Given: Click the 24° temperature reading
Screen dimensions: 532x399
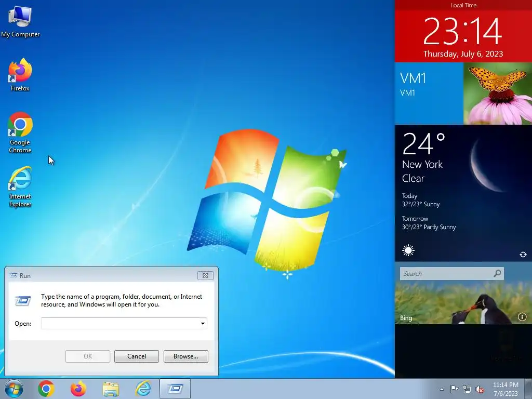Looking at the screenshot, I should pos(424,143).
